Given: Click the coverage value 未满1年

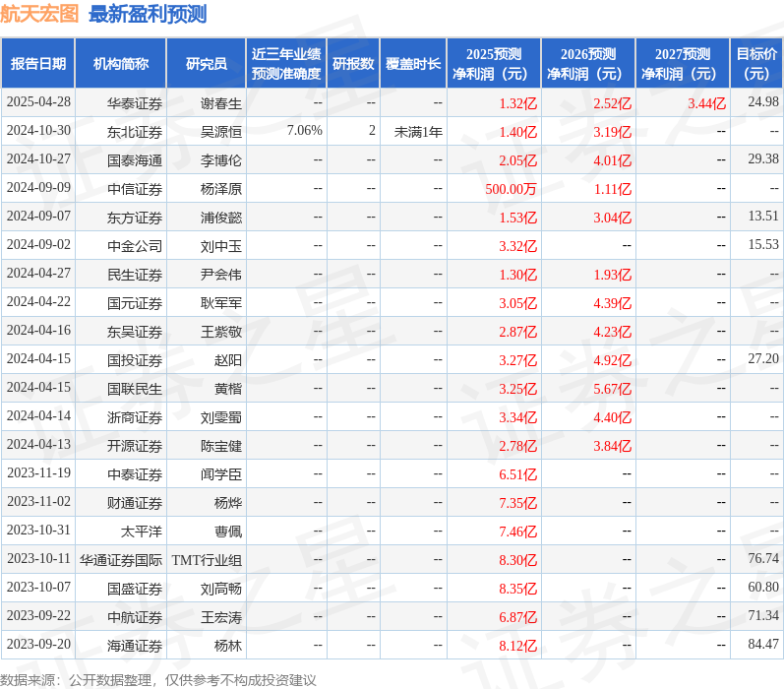Looking at the screenshot, I should 418,132.
